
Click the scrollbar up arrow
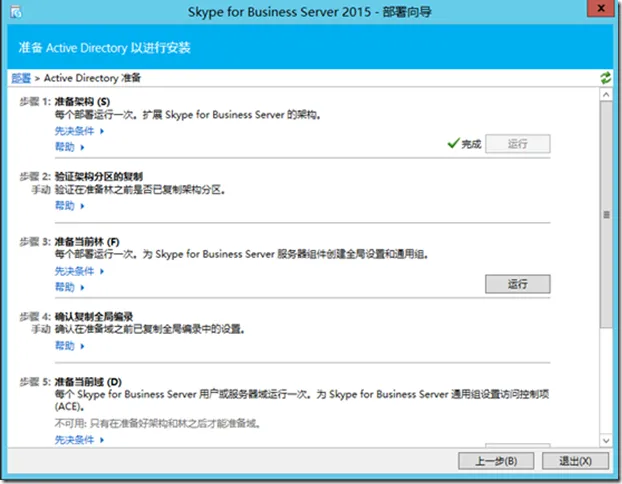click(606, 94)
